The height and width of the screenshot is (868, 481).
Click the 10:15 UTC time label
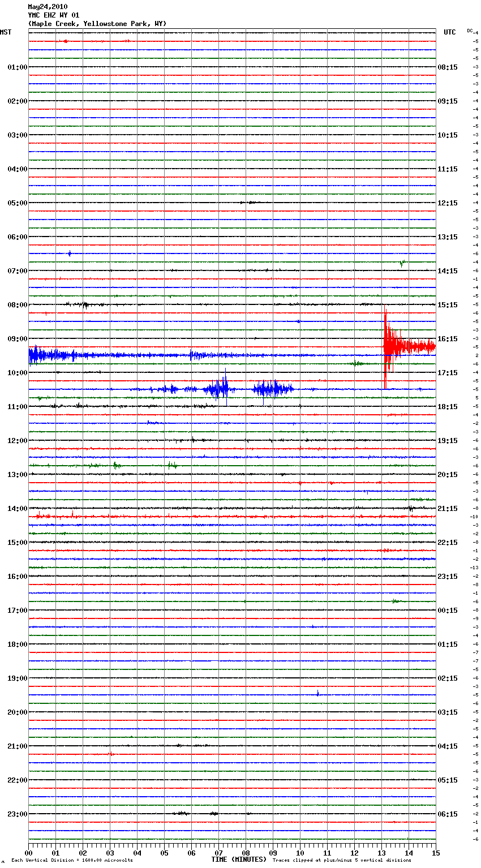pyautogui.click(x=448, y=135)
